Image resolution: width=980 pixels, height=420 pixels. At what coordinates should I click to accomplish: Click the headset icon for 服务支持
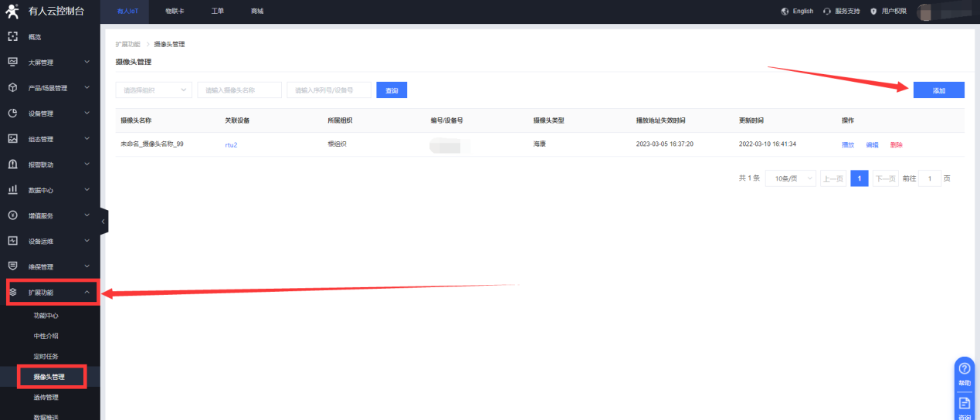click(828, 12)
